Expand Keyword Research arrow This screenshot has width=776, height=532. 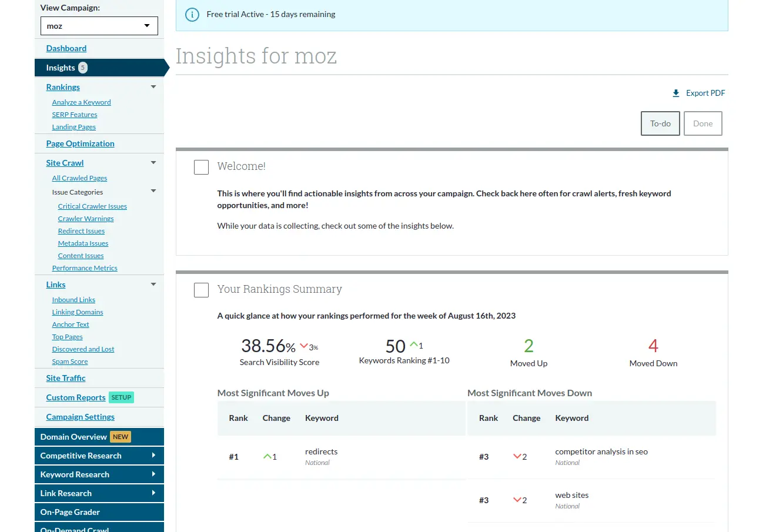tap(153, 474)
